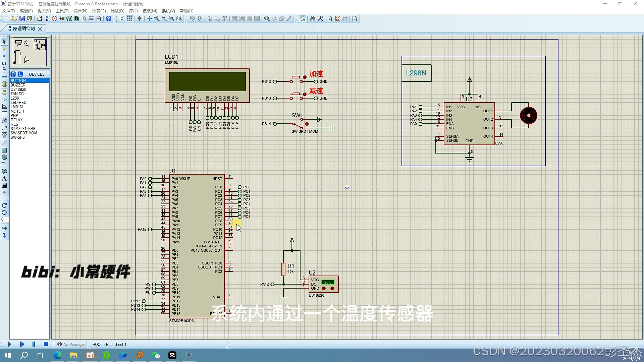Select the 2D line drawing tool
644x362 pixels.
pos(4,143)
